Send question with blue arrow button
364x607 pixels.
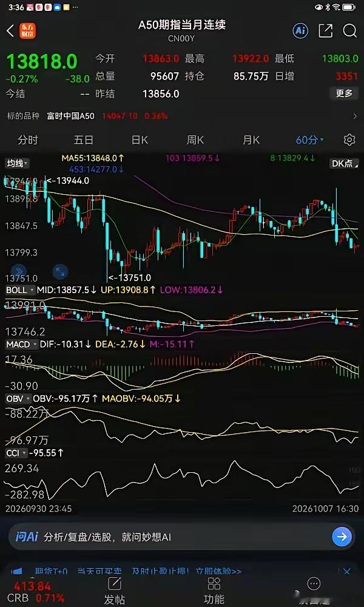tap(342, 537)
